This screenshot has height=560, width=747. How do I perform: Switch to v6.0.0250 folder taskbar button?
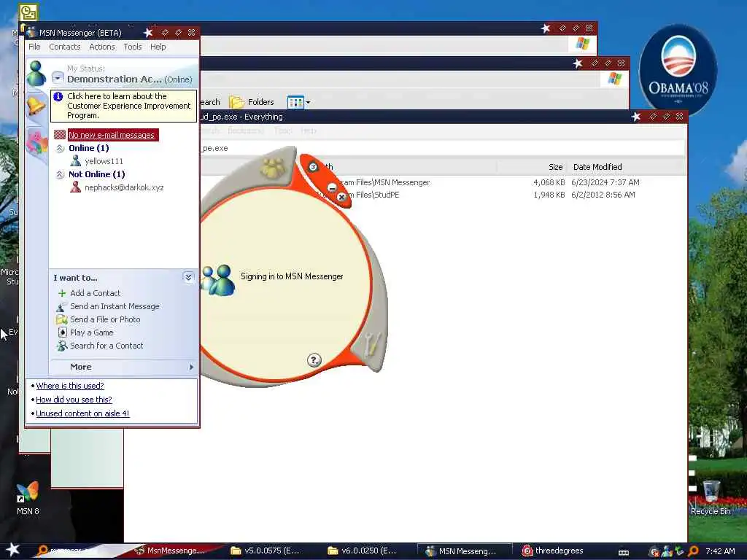click(362, 551)
